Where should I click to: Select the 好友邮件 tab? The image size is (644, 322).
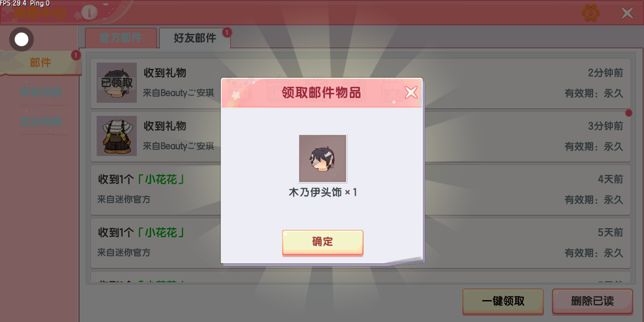(195, 38)
